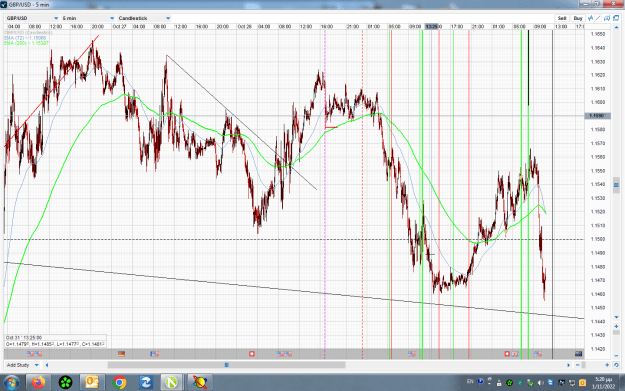Click the Sell button

pyautogui.click(x=562, y=18)
